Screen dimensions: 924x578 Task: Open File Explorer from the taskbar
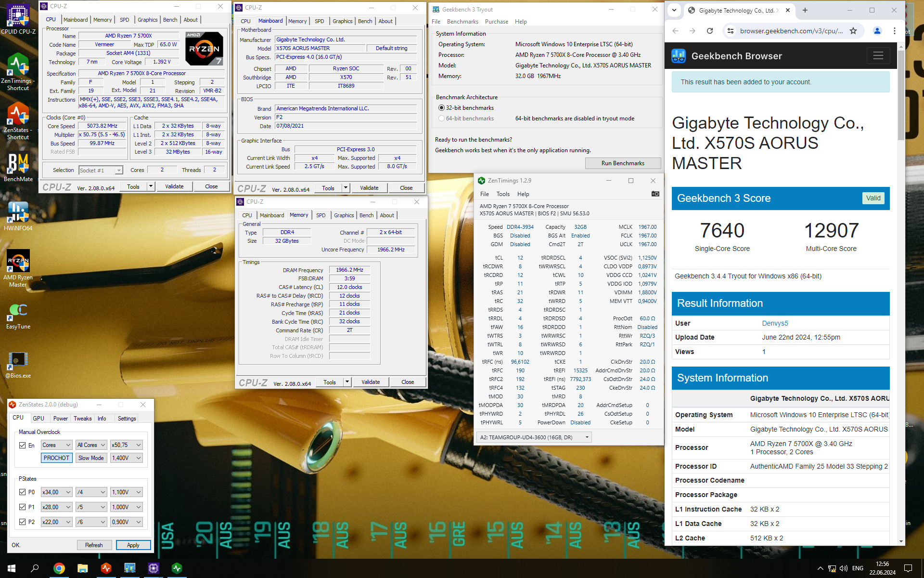pyautogui.click(x=82, y=568)
